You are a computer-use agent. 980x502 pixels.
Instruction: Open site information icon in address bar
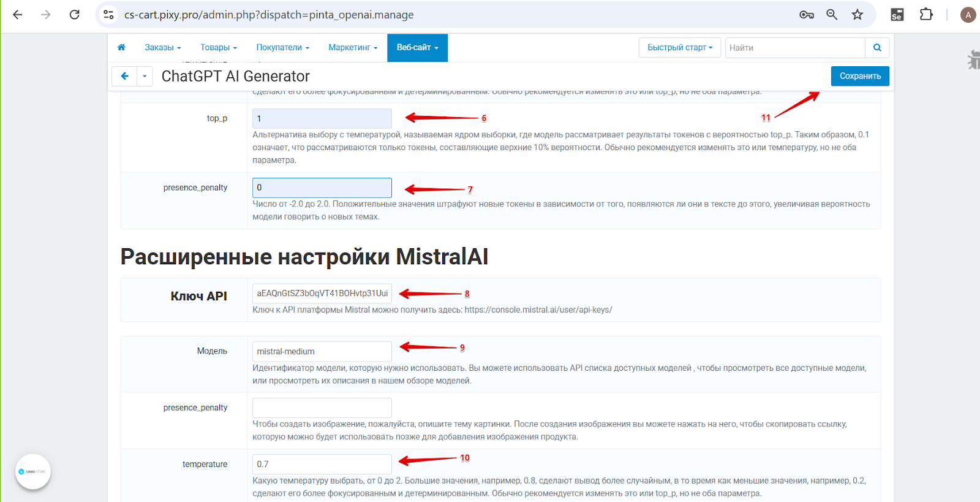(x=108, y=15)
